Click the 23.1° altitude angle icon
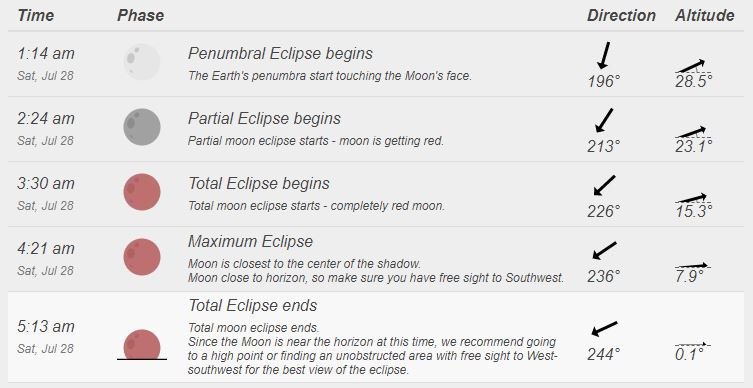The height and width of the screenshot is (388, 753). click(693, 132)
